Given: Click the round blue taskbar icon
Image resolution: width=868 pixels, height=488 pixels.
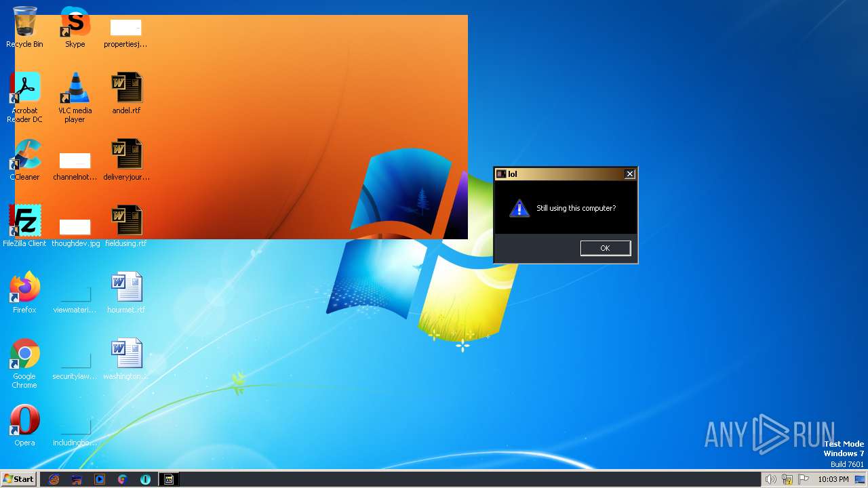Looking at the screenshot, I should click(x=146, y=479).
